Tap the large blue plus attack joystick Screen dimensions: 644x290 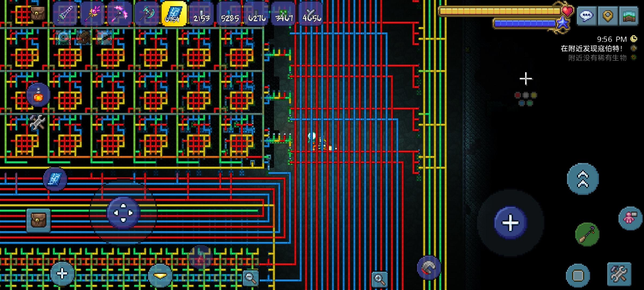click(x=510, y=223)
